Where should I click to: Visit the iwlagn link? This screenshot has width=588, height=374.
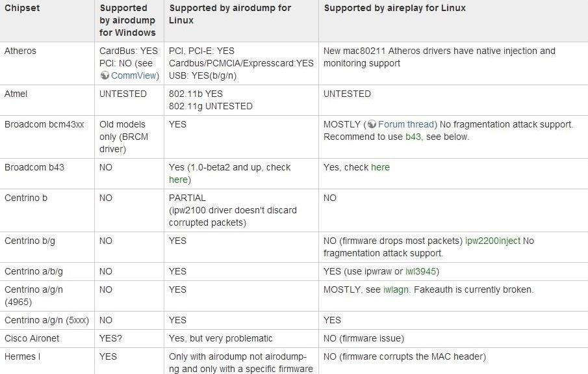[396, 289]
